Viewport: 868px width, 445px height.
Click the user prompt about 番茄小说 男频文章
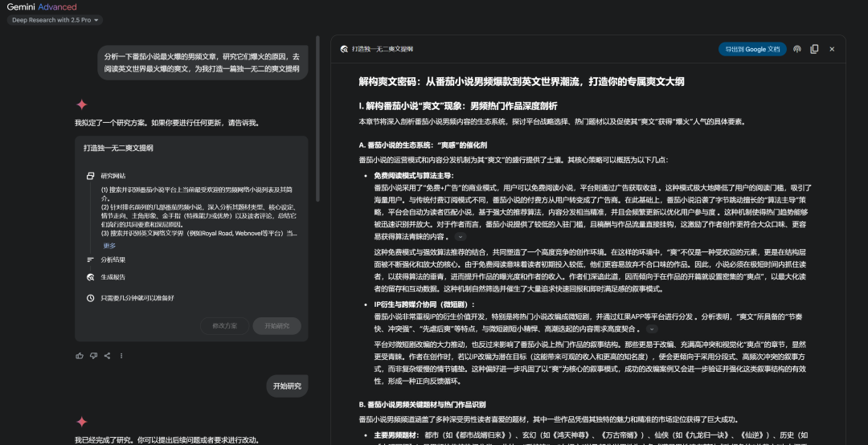(x=203, y=63)
